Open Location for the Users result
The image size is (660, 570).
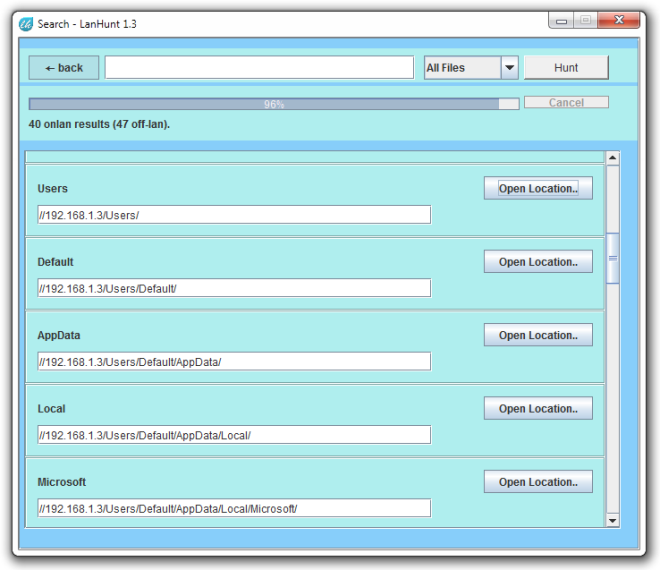pyautogui.click(x=538, y=188)
